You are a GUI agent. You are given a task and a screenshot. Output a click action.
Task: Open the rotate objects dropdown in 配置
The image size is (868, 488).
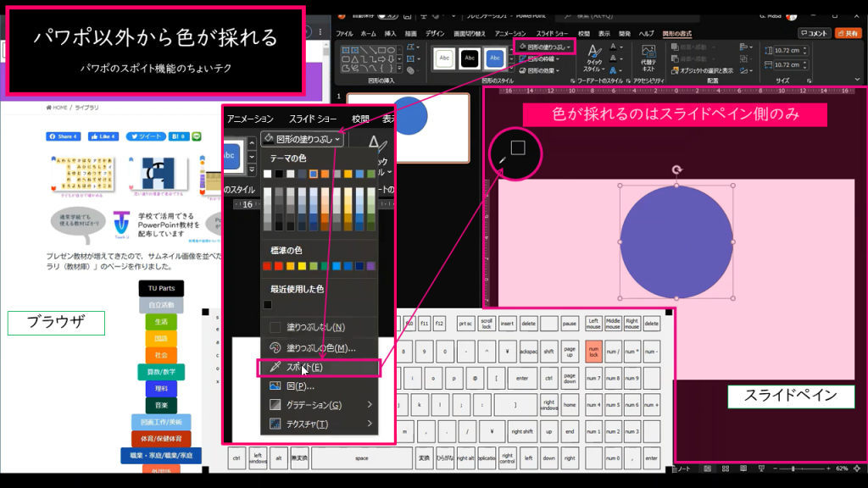click(745, 70)
